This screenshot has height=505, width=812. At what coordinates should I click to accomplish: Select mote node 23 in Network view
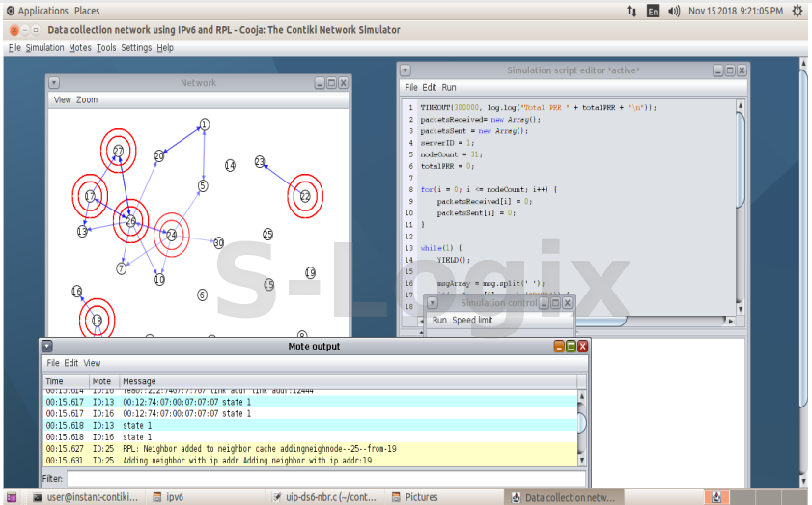pyautogui.click(x=260, y=162)
